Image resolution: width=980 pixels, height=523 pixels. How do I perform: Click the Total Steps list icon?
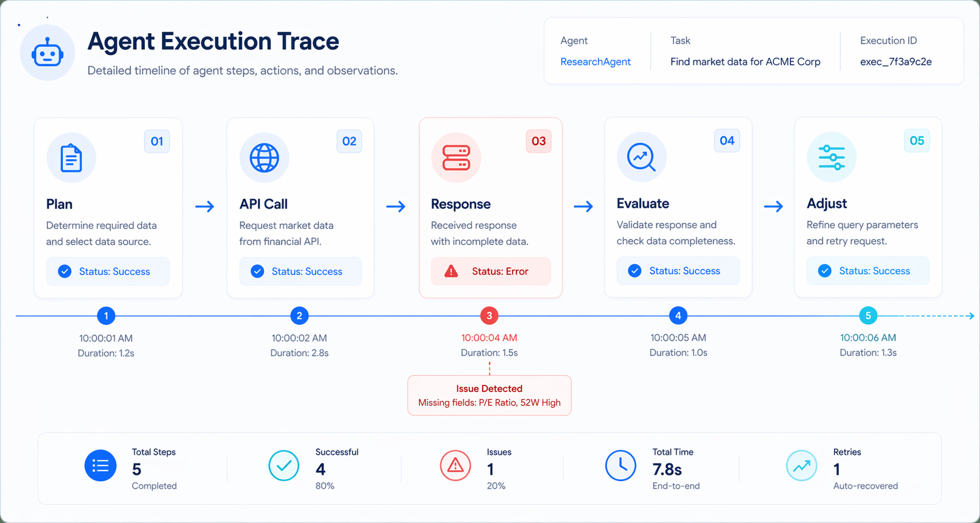click(x=100, y=466)
